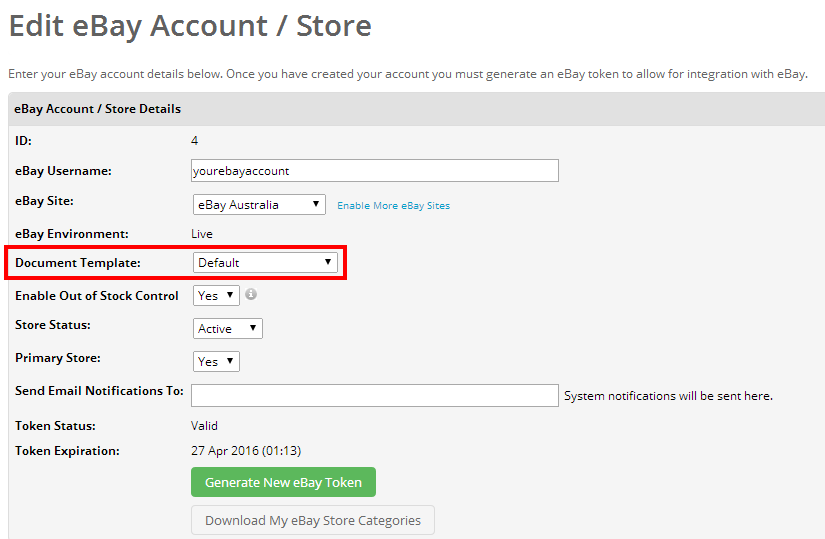This screenshot has height=539, width=825.
Task: Click the 'Store Status:' label
Action: (x=53, y=325)
